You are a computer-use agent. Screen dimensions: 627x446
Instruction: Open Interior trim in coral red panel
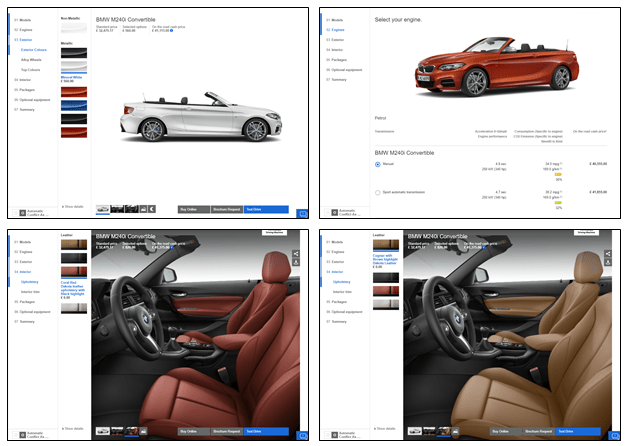click(30, 292)
